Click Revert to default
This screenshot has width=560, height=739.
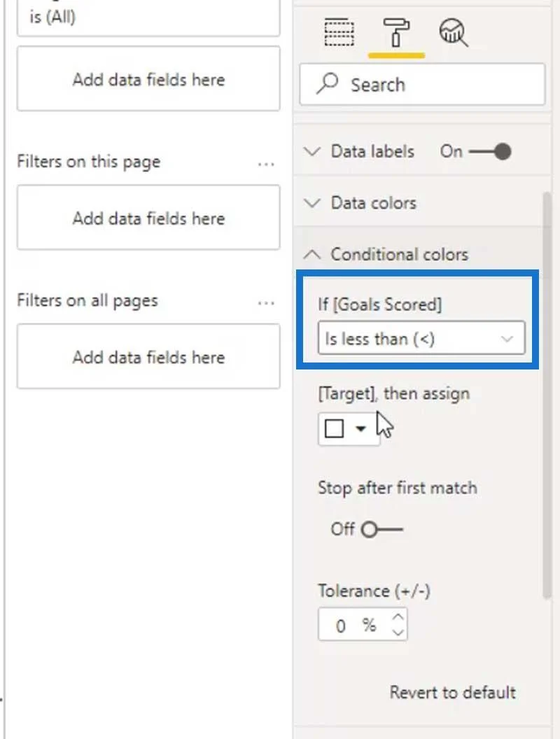452,692
